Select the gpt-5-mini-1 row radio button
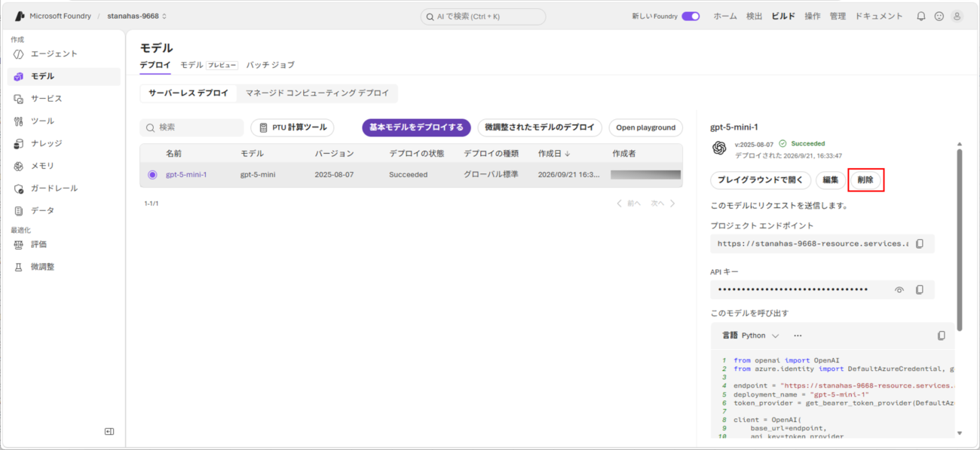This screenshot has width=980, height=450. point(152,175)
